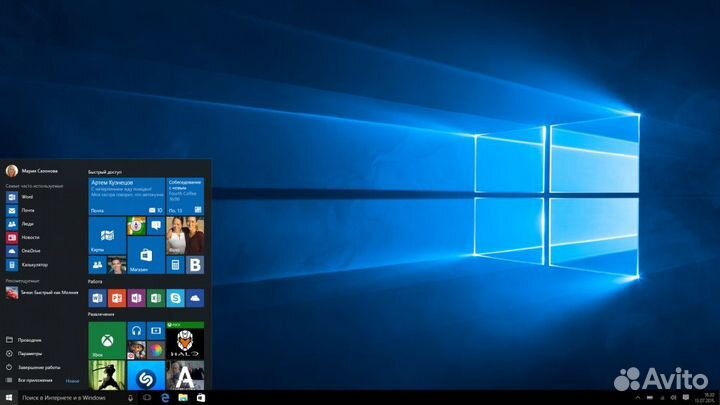720x405 pixels.
Task: Click the taskbar clock and date
Action: (707, 398)
